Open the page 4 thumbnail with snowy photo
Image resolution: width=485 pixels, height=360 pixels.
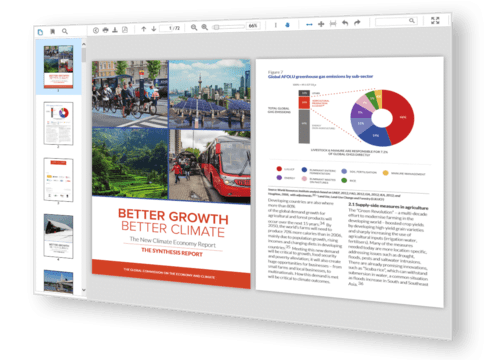(x=58, y=236)
